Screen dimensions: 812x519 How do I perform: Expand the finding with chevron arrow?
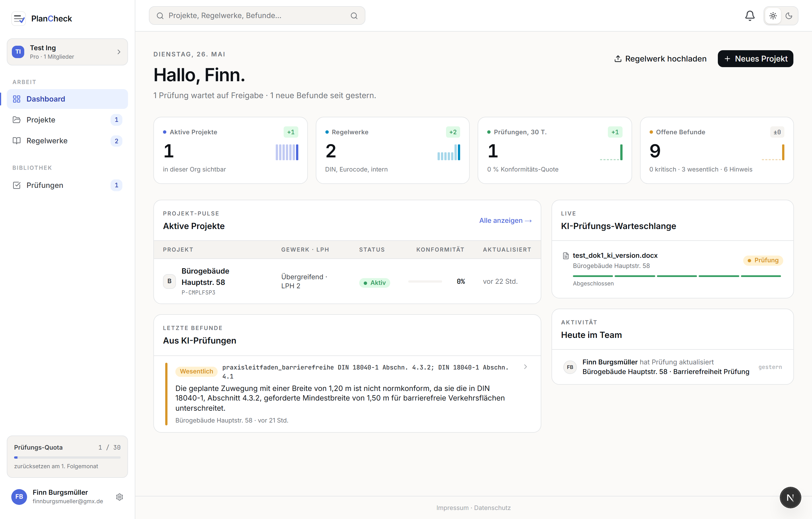click(525, 367)
